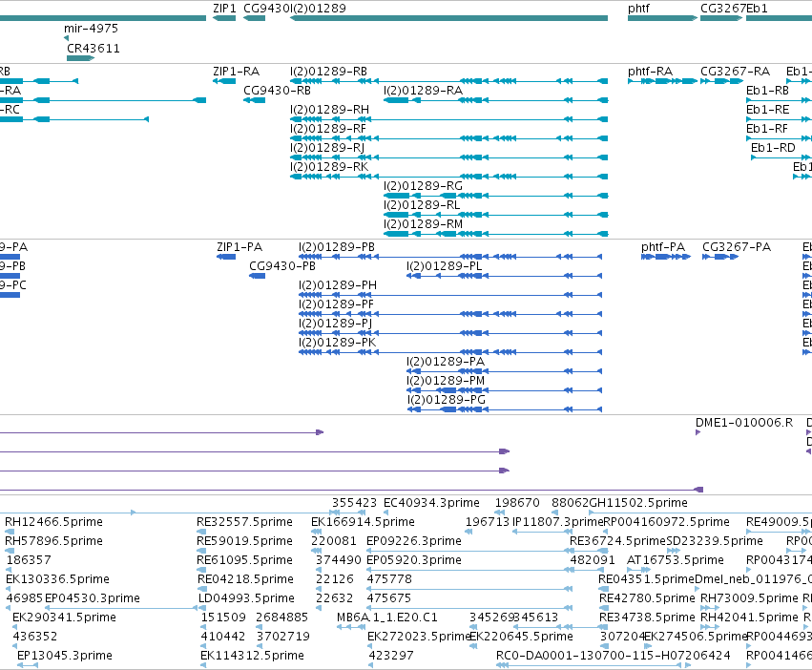Select the CR43611 gene bar
This screenshot has width=812, height=670.
[80, 58]
